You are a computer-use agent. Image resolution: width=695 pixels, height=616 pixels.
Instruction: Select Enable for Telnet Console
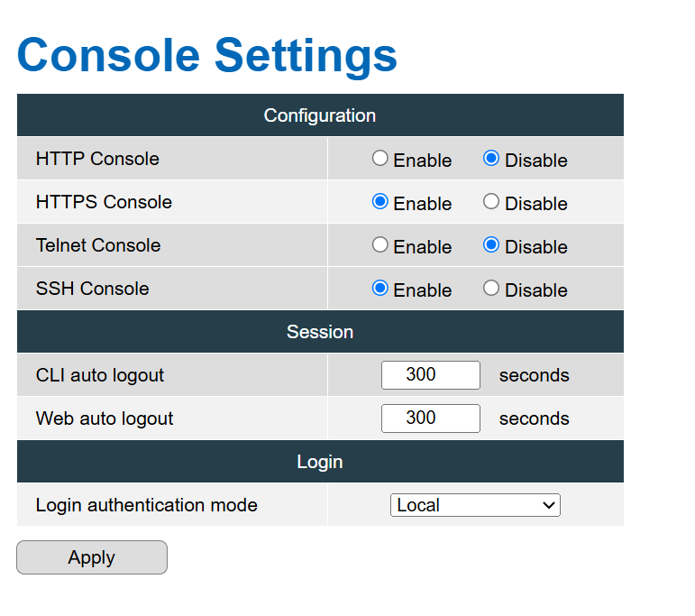pyautogui.click(x=380, y=244)
